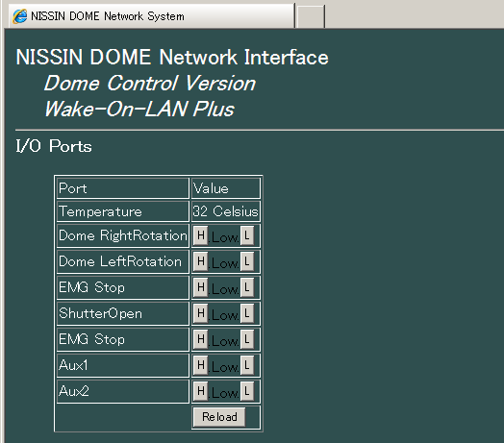
Task: Click the Dome Control Version heading
Action: pyautogui.click(x=150, y=84)
